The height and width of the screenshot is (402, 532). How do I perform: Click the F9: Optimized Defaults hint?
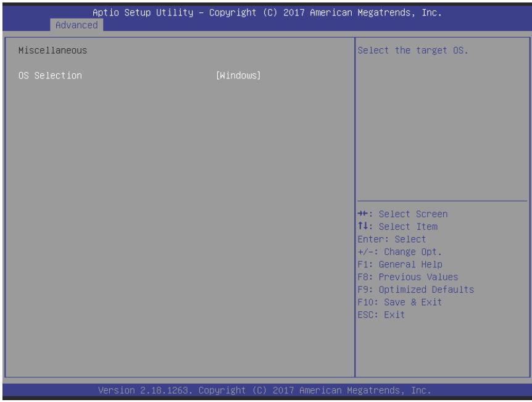click(x=415, y=289)
